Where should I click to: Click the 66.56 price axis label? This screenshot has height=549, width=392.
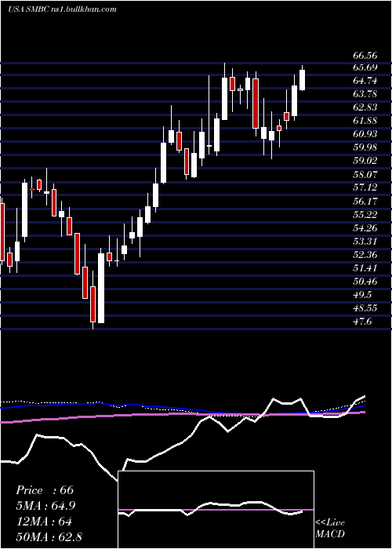point(365,56)
